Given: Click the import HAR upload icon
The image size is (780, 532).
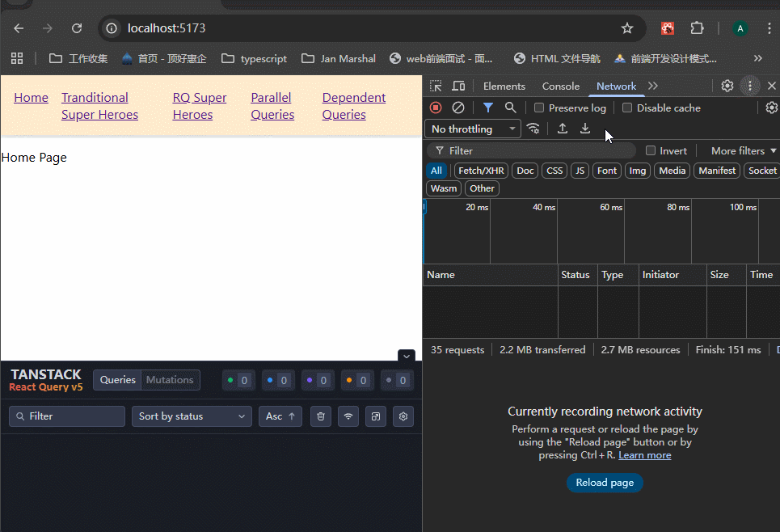Looking at the screenshot, I should [x=563, y=129].
